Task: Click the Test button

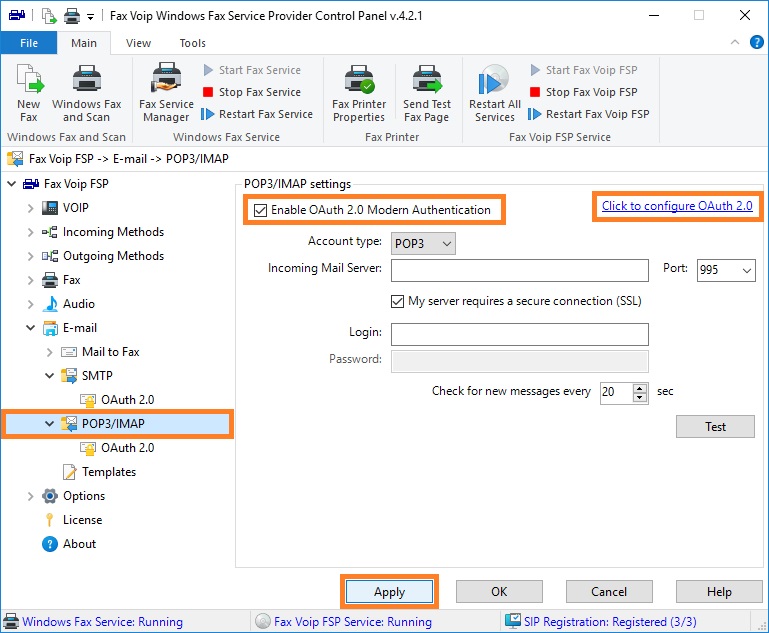Action: coord(715,427)
